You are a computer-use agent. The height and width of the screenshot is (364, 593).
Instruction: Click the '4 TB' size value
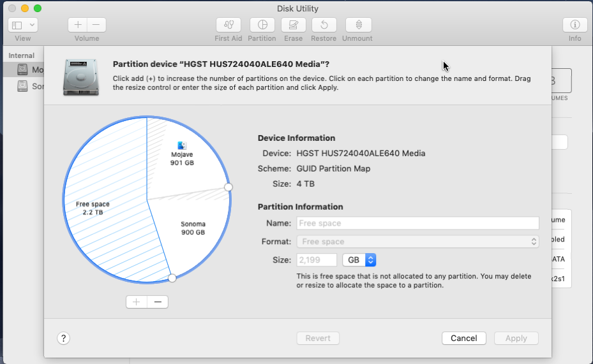306,184
